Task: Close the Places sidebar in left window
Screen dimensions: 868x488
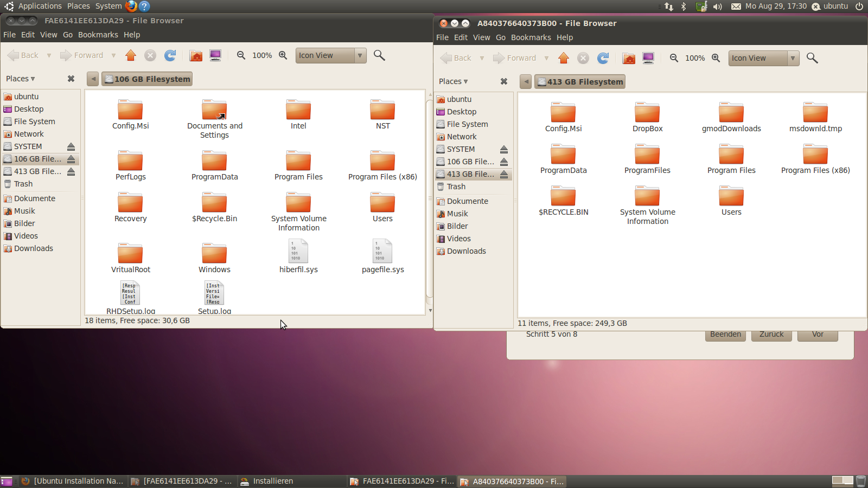Action: [71, 79]
